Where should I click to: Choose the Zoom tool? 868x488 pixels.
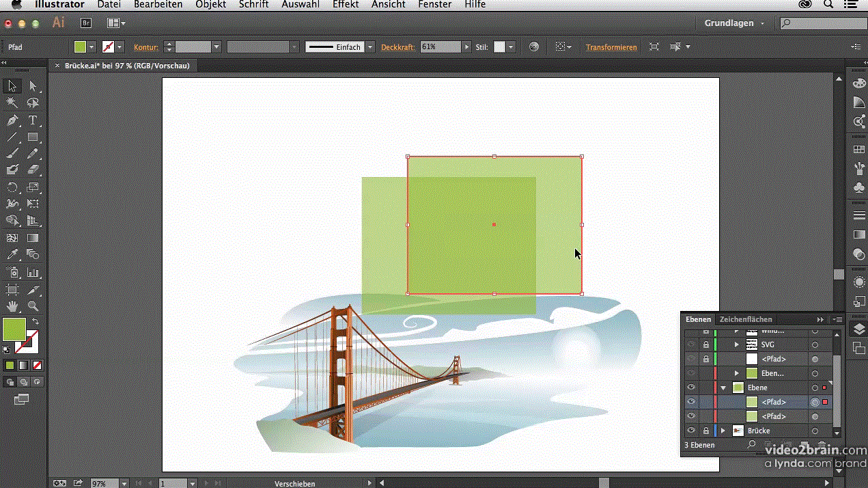coord(33,306)
